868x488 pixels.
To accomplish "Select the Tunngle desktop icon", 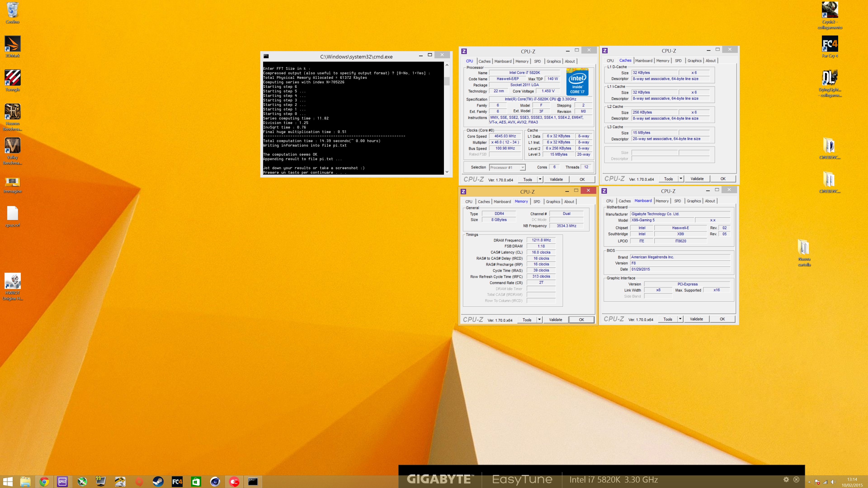I will pos(12,81).
